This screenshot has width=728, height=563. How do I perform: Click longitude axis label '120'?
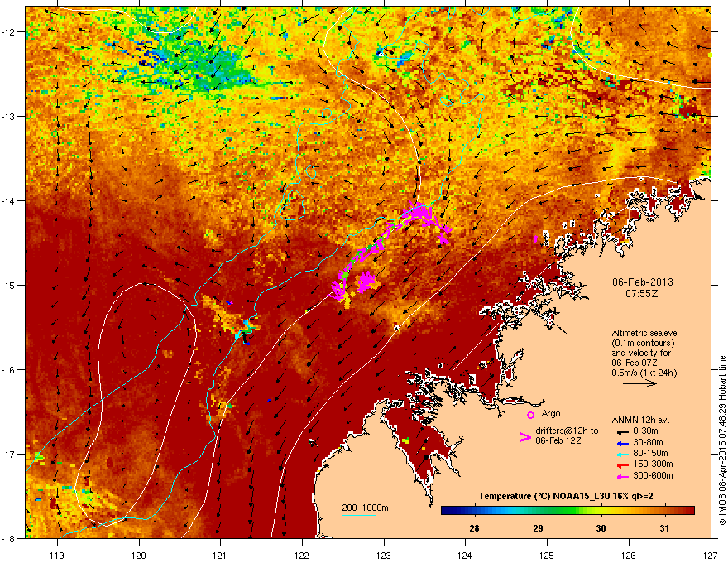click(x=139, y=555)
